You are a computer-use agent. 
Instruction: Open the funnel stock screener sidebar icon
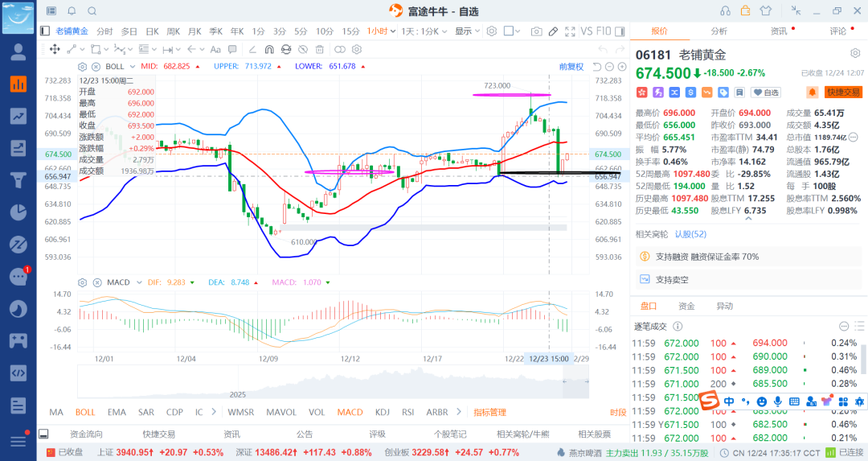tap(18, 180)
